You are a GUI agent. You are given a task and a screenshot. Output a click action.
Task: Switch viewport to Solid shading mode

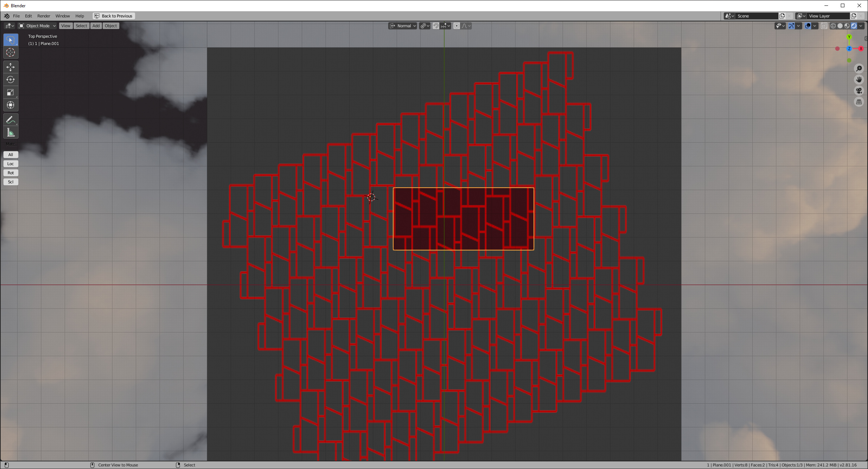pyautogui.click(x=840, y=25)
